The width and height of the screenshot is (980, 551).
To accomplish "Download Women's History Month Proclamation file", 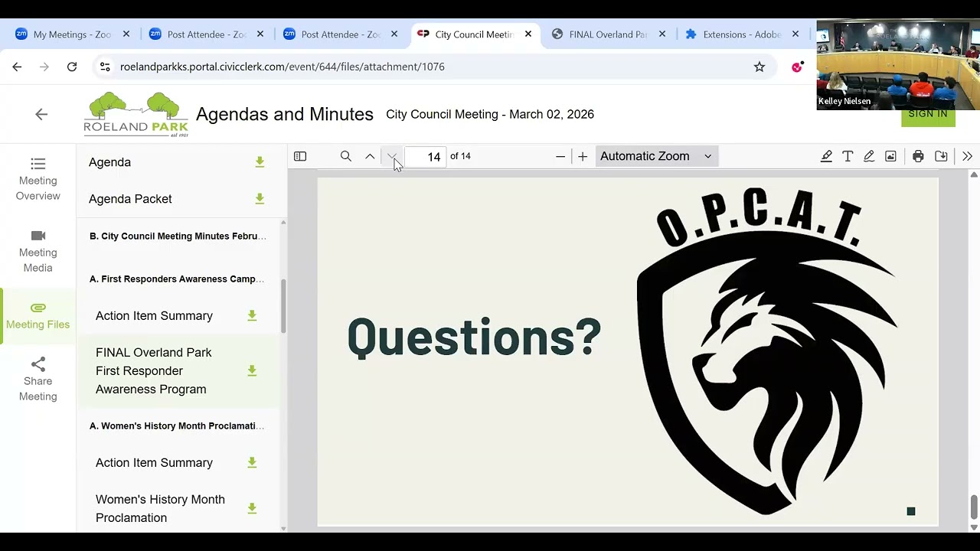I will point(252,508).
